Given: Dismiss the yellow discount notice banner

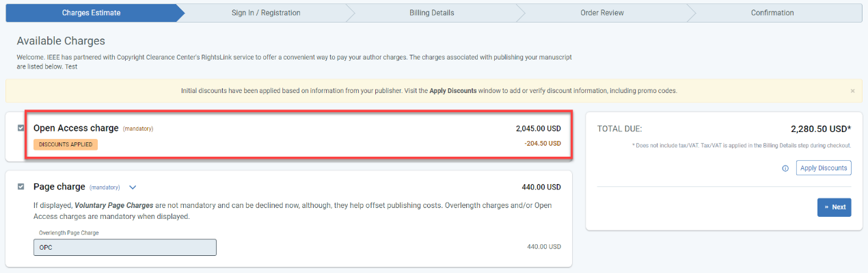Looking at the screenshot, I should click(x=852, y=91).
